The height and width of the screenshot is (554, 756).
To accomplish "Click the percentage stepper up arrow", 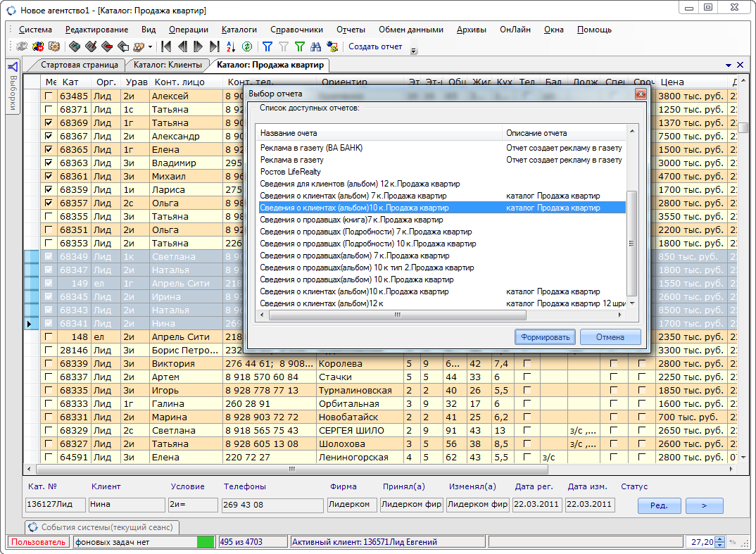I will tap(719, 539).
